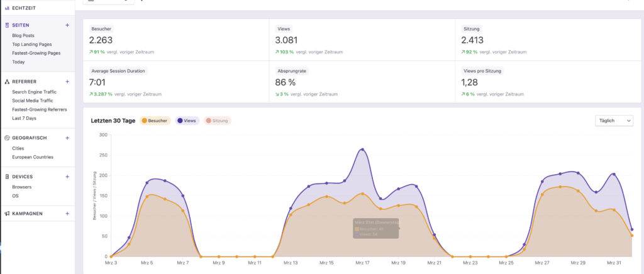The height and width of the screenshot is (274, 644).
Task: Open the Top Landing Pages report
Action: coord(31,45)
